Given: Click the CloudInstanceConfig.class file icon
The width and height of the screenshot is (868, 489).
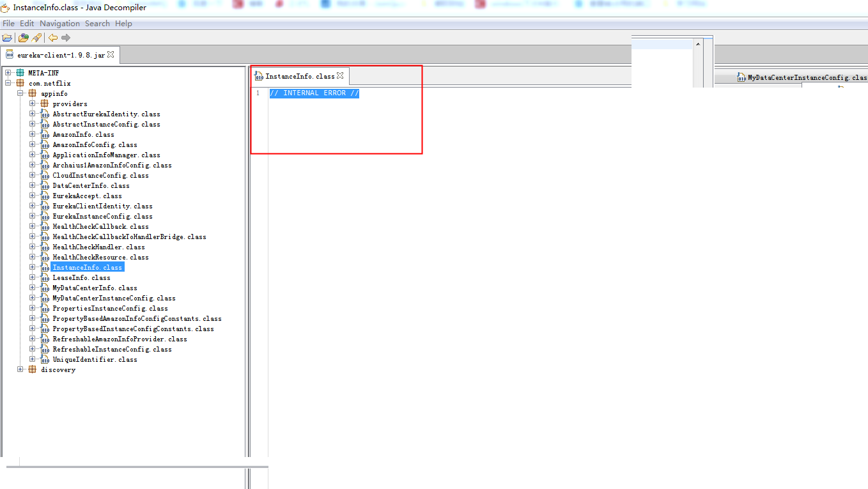Looking at the screenshot, I should [45, 175].
